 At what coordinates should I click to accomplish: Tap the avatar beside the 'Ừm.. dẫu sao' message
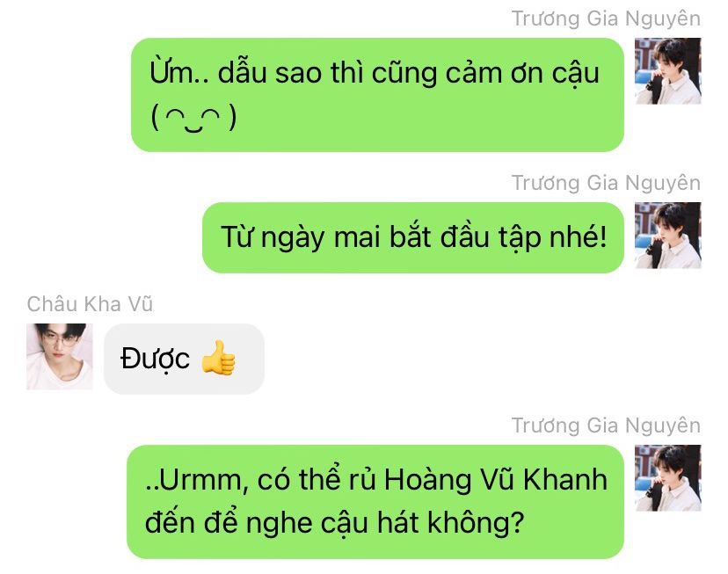tap(668, 71)
